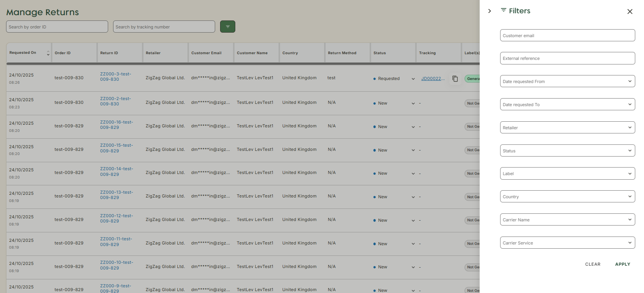Image resolution: width=644 pixels, height=293 pixels.
Task: Click the Search by tracking number field
Action: pyautogui.click(x=164, y=27)
